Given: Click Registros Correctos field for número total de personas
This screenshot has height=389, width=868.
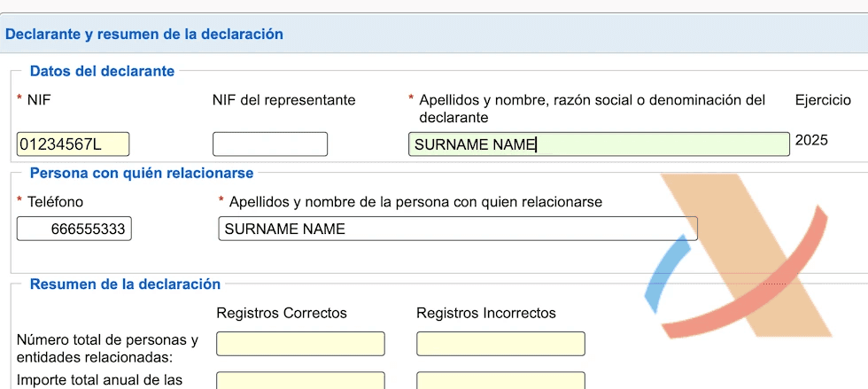Looking at the screenshot, I should coord(300,344).
